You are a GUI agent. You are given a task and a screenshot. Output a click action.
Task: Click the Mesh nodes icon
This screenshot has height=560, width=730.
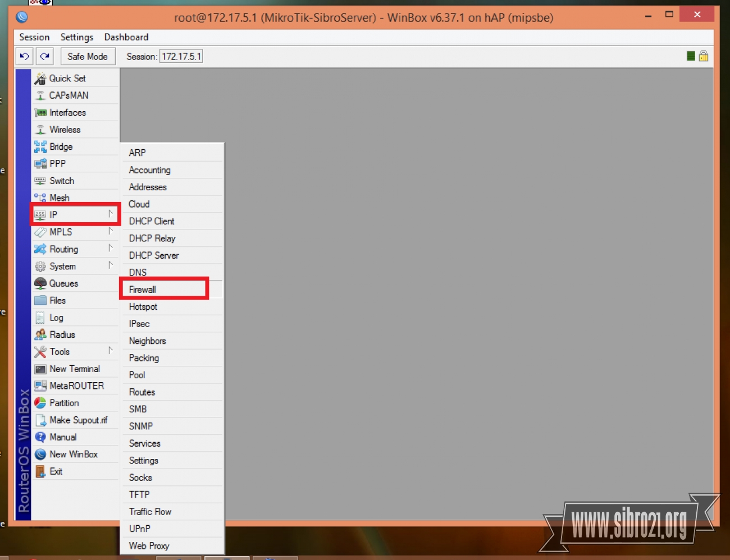coord(40,198)
